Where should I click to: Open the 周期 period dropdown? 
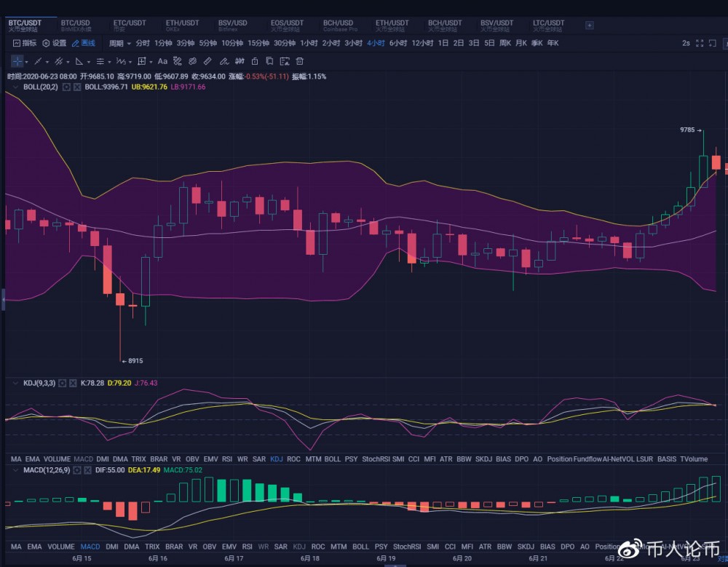tap(119, 43)
